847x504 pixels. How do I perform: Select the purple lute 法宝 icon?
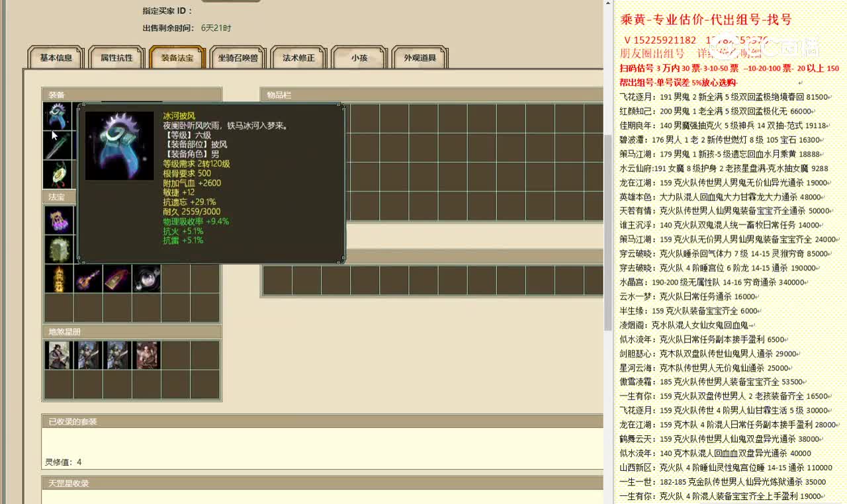(88, 278)
